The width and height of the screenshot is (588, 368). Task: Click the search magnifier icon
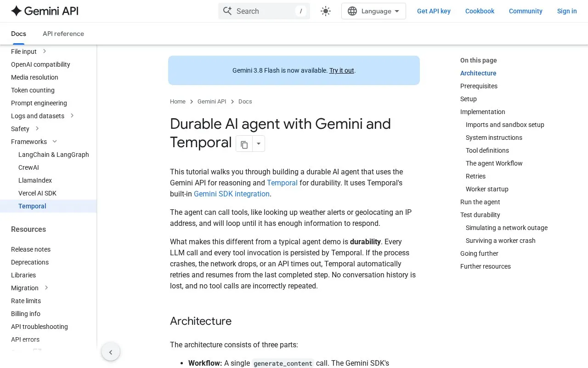click(227, 11)
